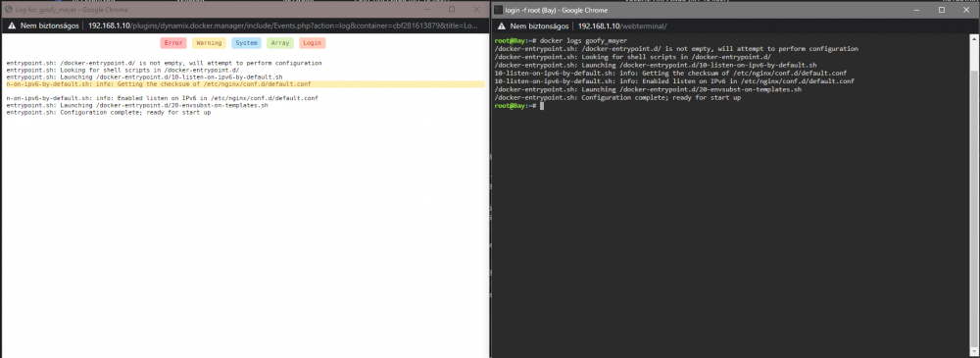The image size is (980, 358).
Task: Click '20-envsubst-on-templates.sh' line in log window
Action: coord(137,105)
